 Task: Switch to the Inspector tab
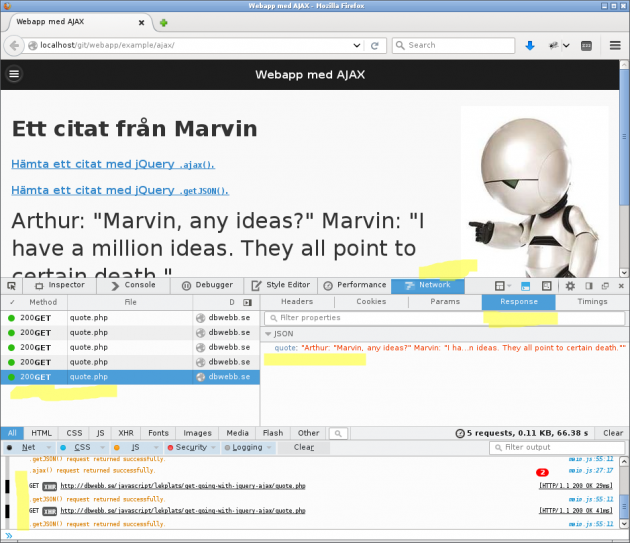[60, 285]
